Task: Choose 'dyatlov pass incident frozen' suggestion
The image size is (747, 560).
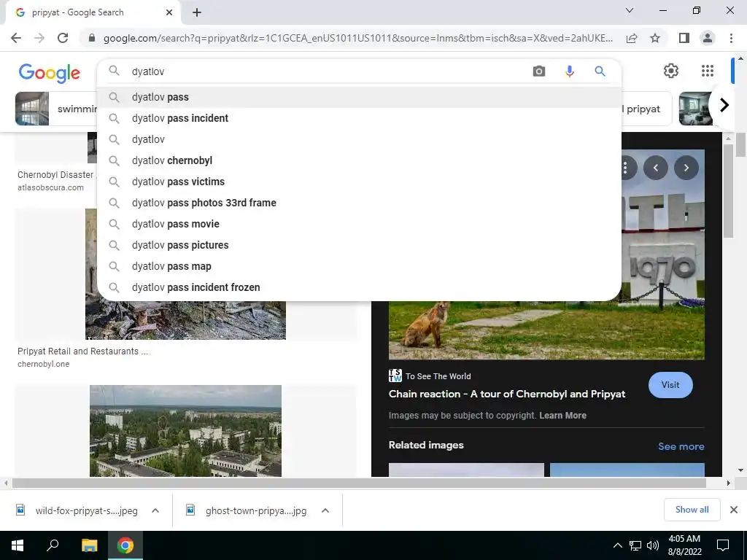Action: [x=359, y=287]
